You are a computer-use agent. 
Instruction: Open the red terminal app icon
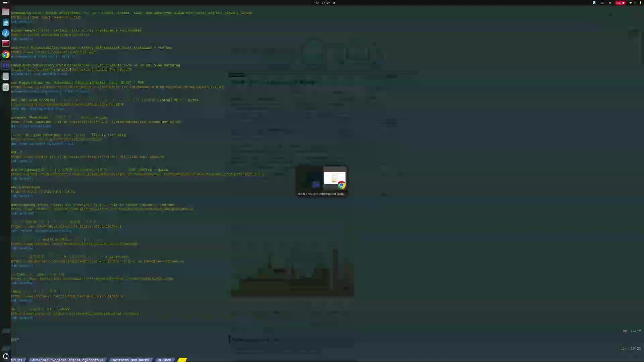(5, 44)
